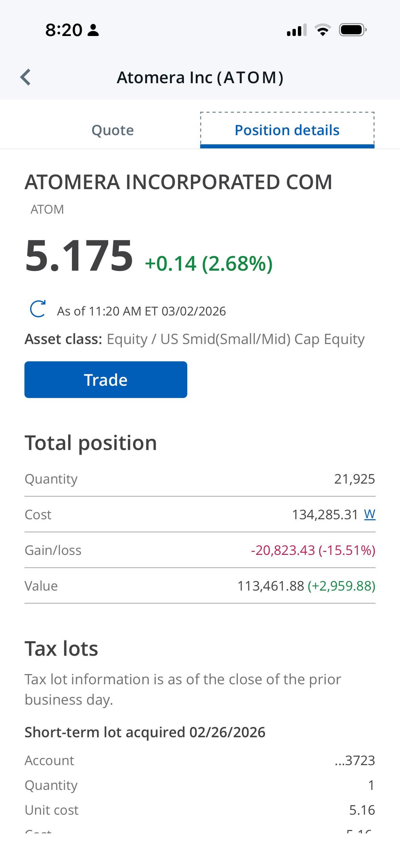Tap the 5.175 last price
This screenshot has height=868, width=400.
(x=79, y=255)
